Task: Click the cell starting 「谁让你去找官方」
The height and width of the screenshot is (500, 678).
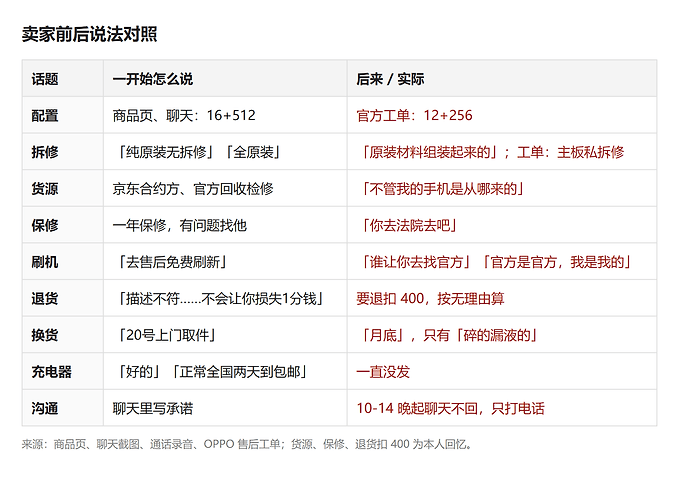Action: coord(502,261)
